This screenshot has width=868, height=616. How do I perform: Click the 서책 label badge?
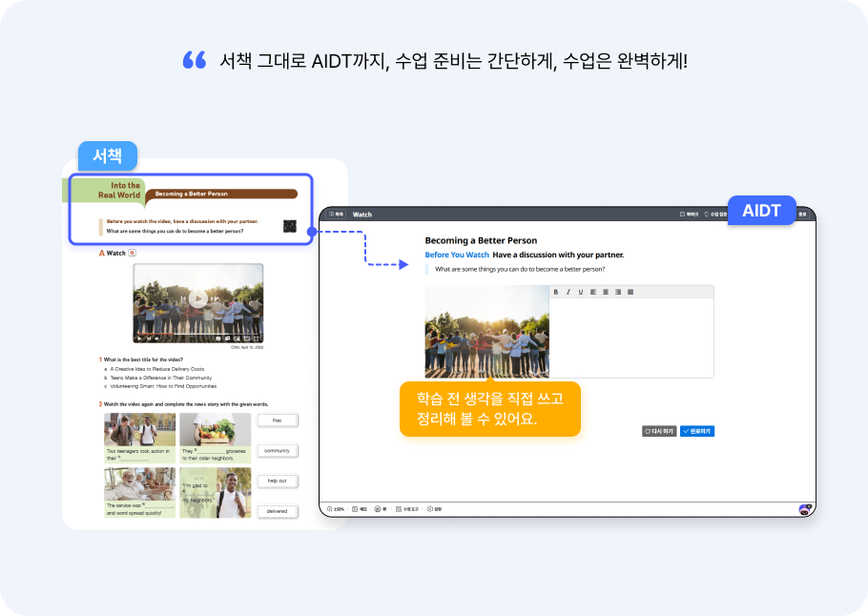pyautogui.click(x=108, y=155)
